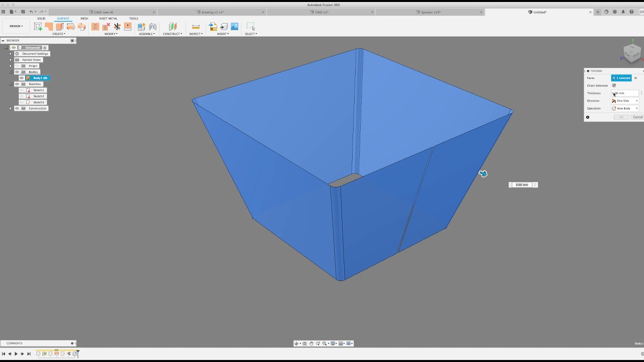Click the Measure ruler icon
Viewport: 644px width, 362px height.
click(x=196, y=27)
